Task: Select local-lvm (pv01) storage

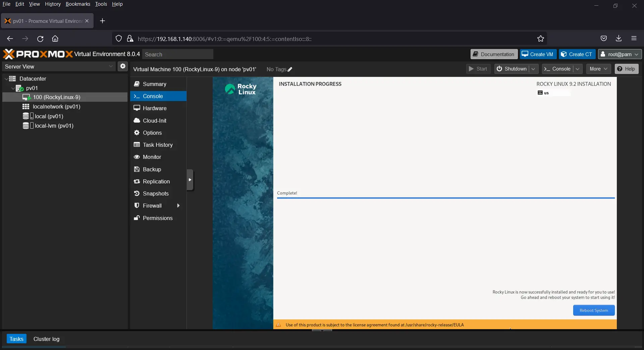Action: tap(54, 126)
